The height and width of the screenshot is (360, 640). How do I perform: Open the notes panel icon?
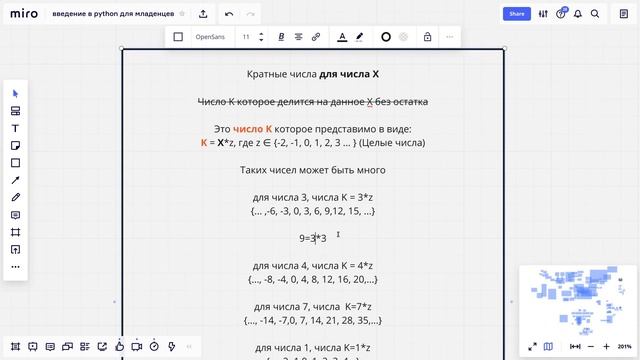click(x=624, y=14)
